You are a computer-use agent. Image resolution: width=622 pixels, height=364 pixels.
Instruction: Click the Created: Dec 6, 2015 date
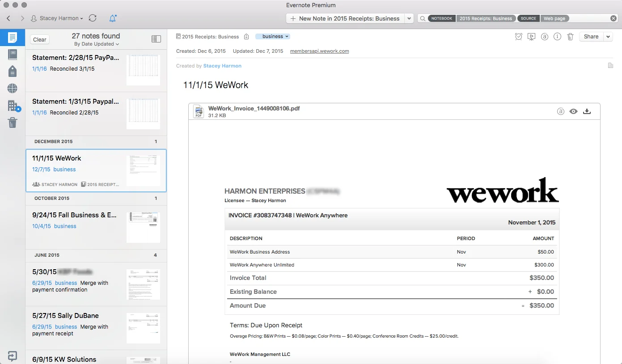point(201,51)
